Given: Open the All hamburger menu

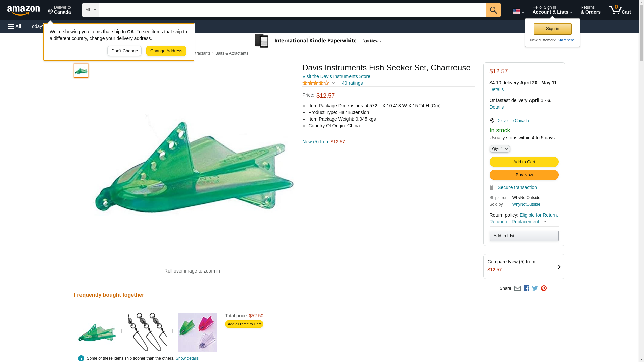Looking at the screenshot, I should pos(15,26).
